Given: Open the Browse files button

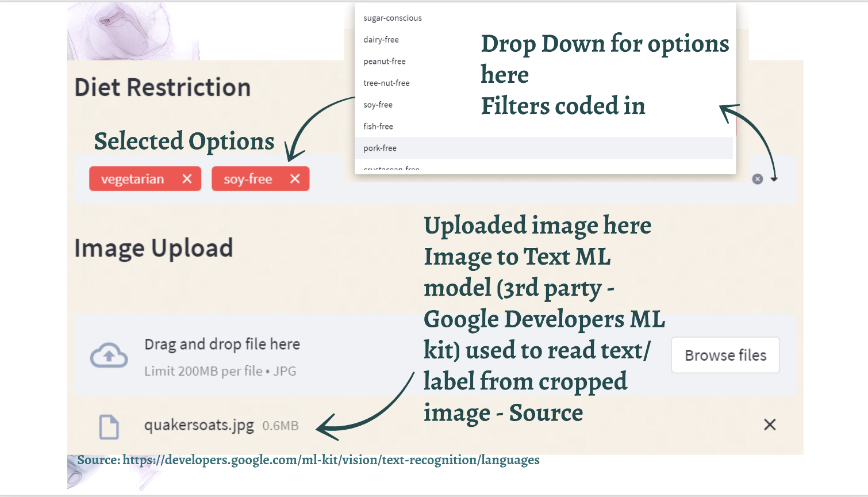Looking at the screenshot, I should point(725,355).
